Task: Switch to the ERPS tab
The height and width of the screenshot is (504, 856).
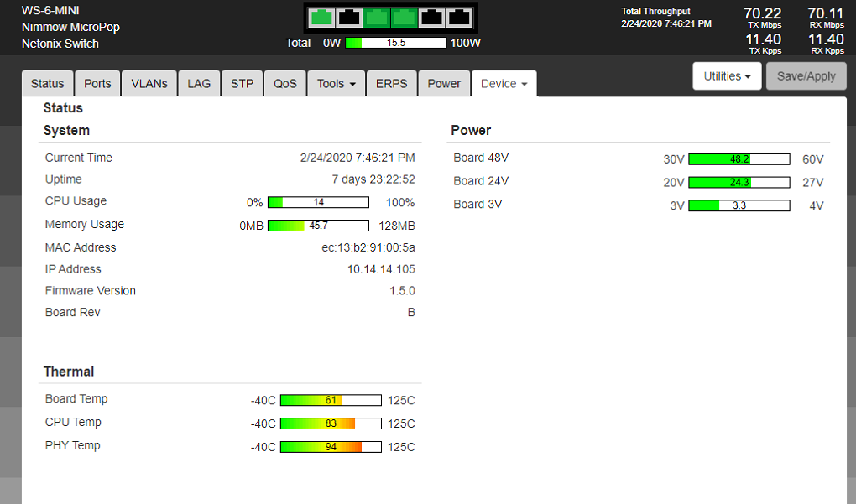Action: pos(391,84)
